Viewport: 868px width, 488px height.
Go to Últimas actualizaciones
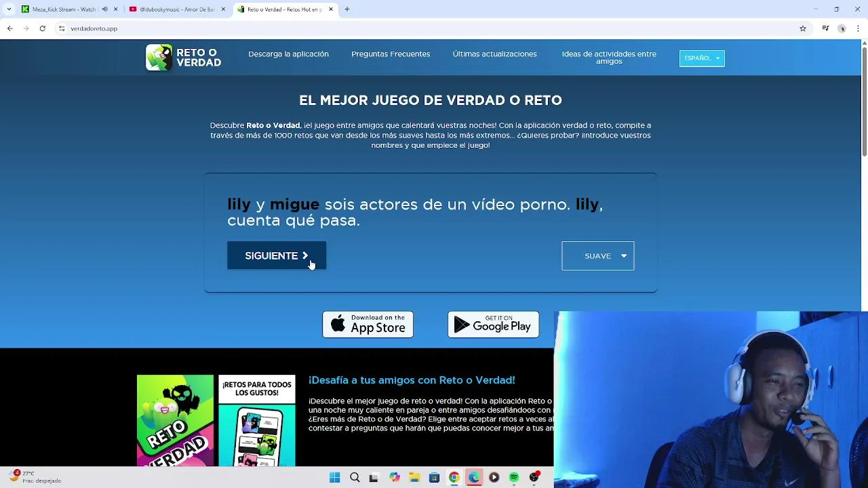(494, 54)
